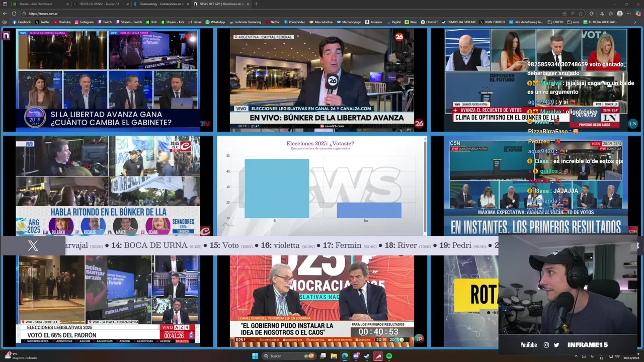The image size is (644, 362).
Task: Open the Instagram bookmark
Action: click(x=84, y=22)
